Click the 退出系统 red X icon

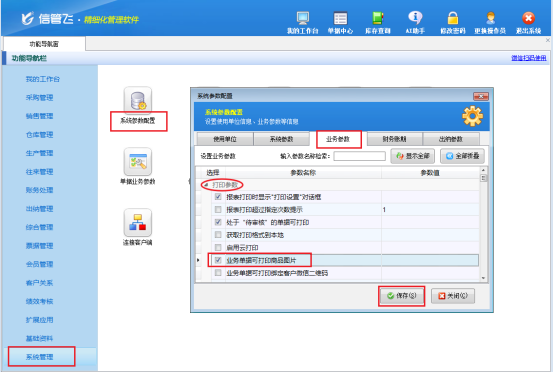(x=528, y=23)
